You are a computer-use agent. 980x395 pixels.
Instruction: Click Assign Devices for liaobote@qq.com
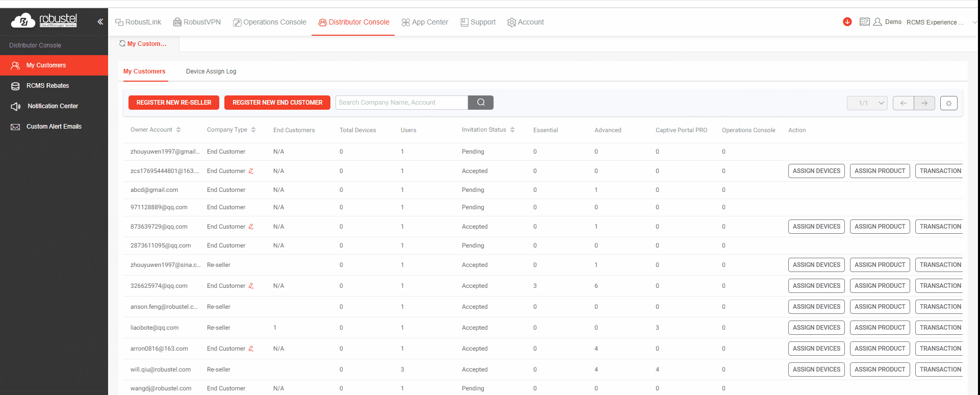pos(816,328)
